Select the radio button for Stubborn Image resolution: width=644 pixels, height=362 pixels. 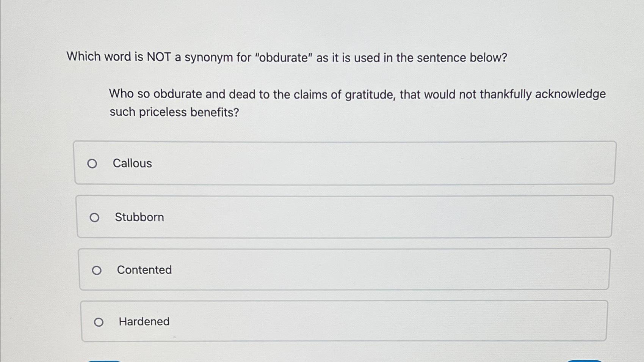pos(96,217)
